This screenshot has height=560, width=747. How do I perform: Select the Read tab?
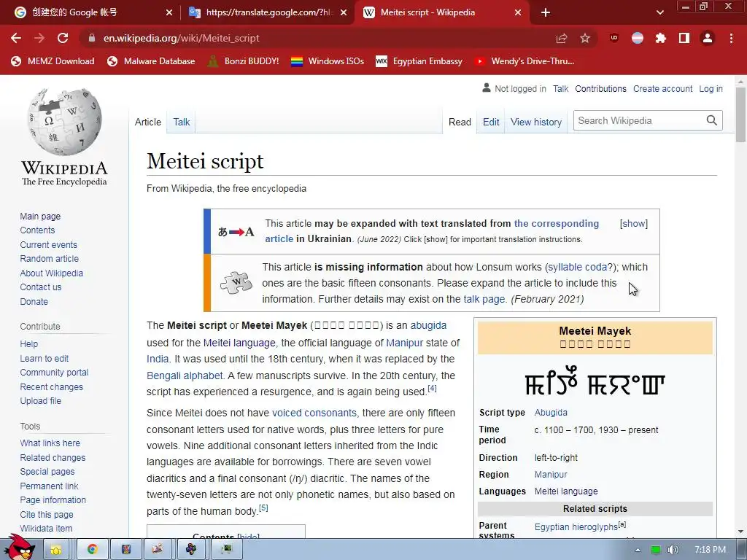click(x=460, y=122)
